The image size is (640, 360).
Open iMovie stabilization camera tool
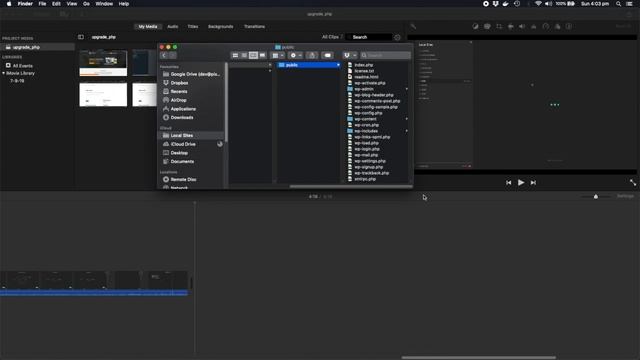[511, 27]
